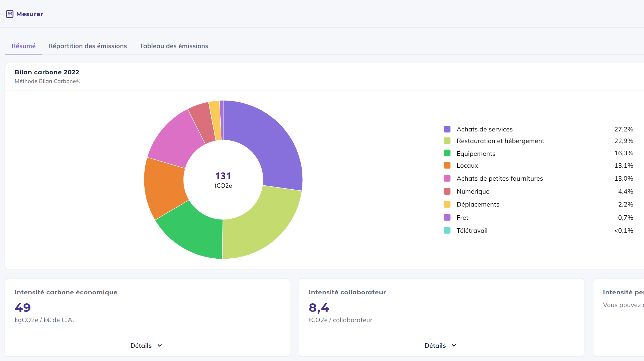644x361 pixels.
Task: Click Achats de services purple legend swatch
Action: 447,129
